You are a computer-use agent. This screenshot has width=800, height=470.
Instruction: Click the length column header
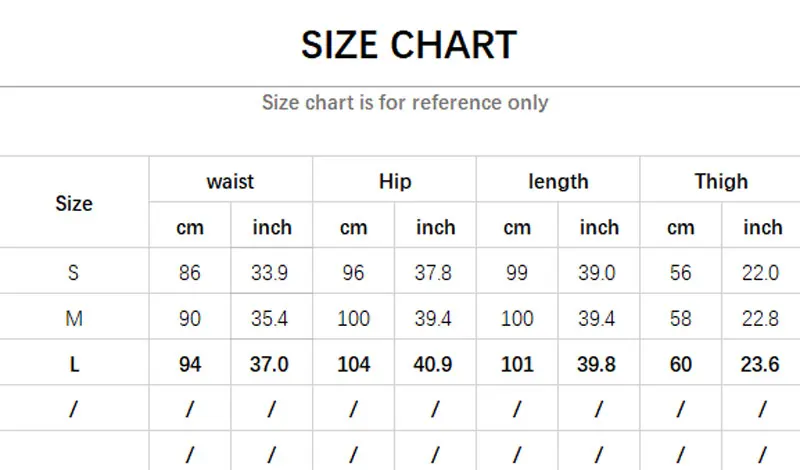click(558, 181)
